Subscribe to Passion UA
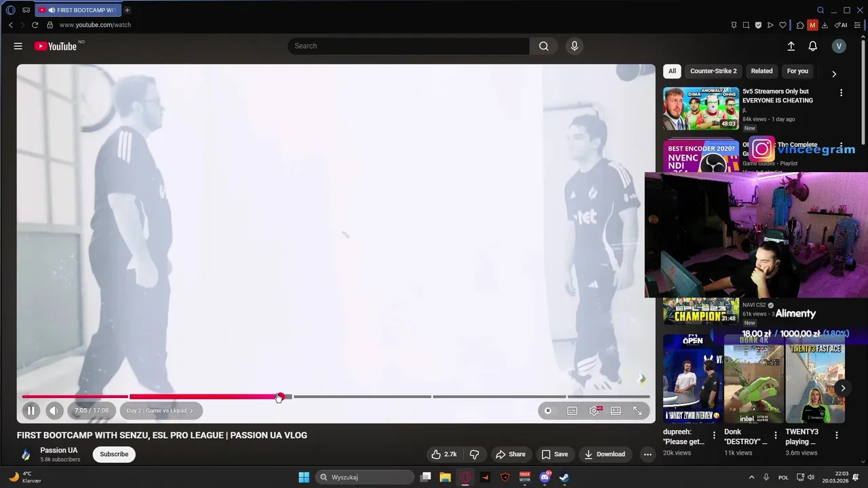The image size is (868, 488). pyautogui.click(x=114, y=454)
